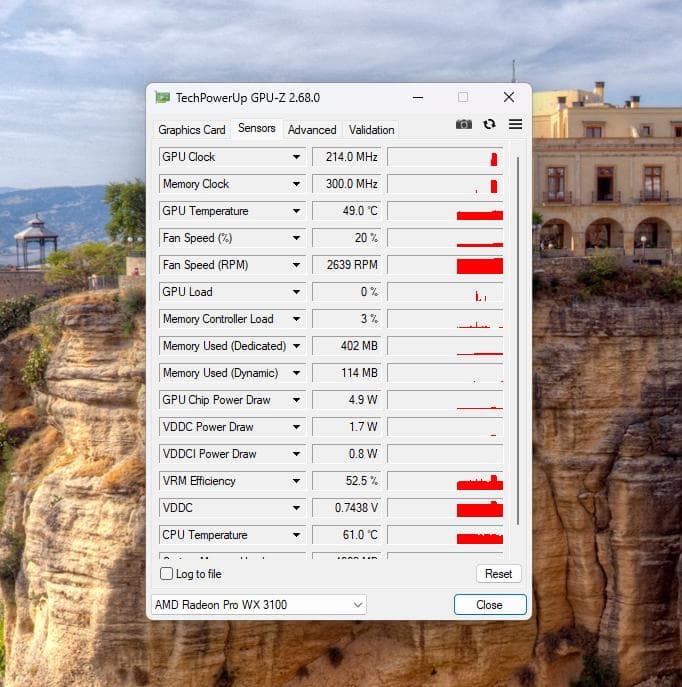
Task: Click the GPU Clock history graph
Action: pyautogui.click(x=445, y=157)
